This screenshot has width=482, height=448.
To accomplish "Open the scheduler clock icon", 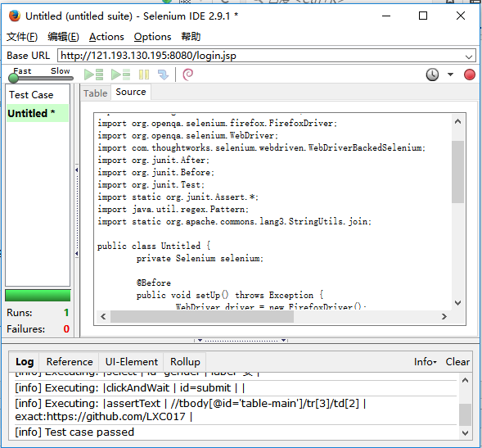I will (432, 75).
